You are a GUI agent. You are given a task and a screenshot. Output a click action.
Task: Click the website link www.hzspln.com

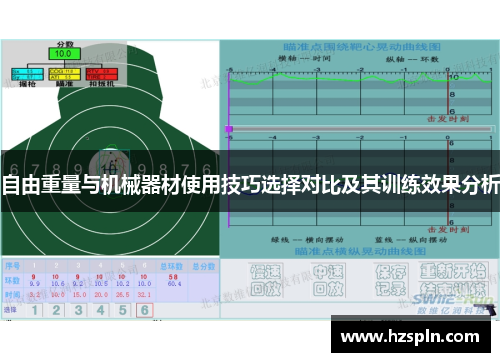411,337
